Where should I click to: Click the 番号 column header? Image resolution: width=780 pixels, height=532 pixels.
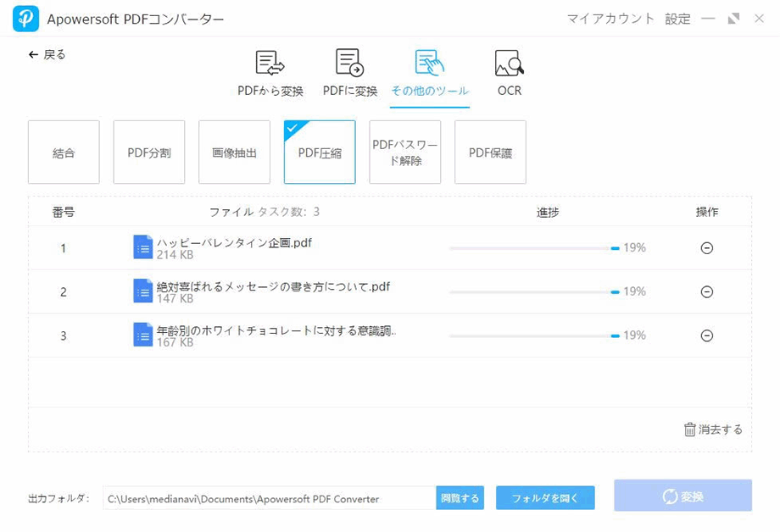click(64, 213)
